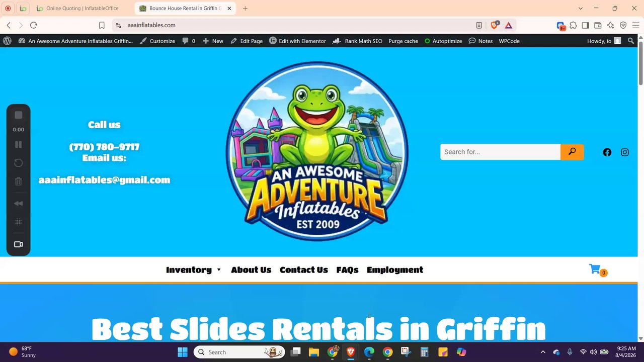Open Rank Math SEO menu
This screenshot has height=362, width=644.
pyautogui.click(x=358, y=41)
